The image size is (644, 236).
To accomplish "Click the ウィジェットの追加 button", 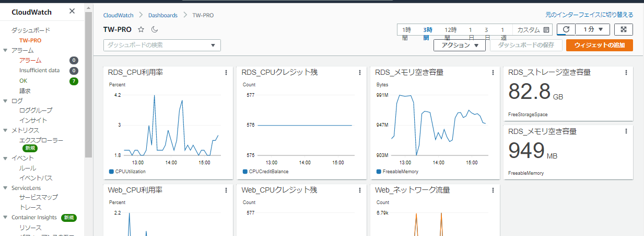I will tap(600, 46).
